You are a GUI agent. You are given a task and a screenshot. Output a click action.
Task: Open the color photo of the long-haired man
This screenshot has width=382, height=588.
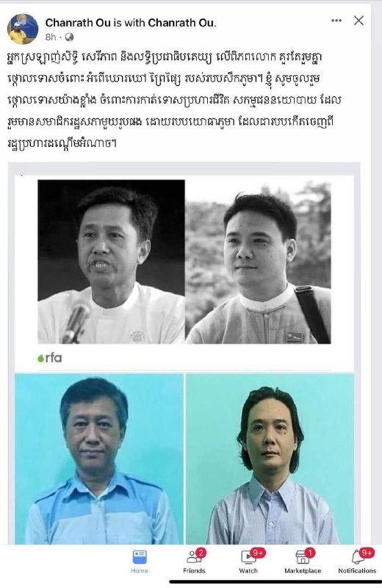270,459
